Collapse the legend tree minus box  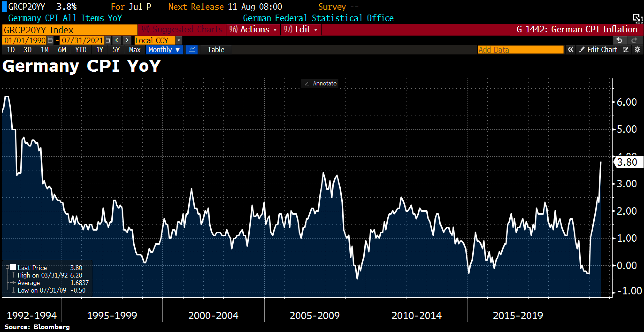pyautogui.click(x=7, y=267)
